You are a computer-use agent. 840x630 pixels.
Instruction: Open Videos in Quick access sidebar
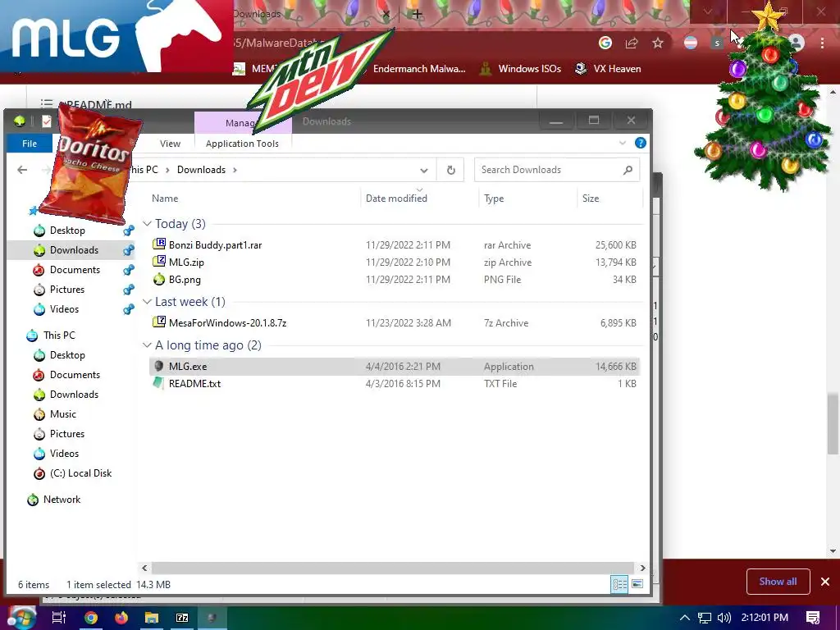point(64,309)
